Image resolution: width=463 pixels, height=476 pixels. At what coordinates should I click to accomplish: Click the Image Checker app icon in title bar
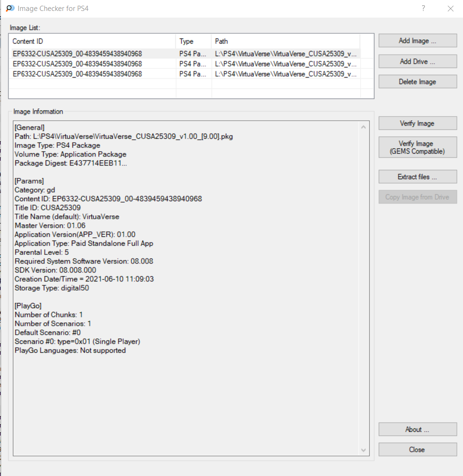pos(10,8)
